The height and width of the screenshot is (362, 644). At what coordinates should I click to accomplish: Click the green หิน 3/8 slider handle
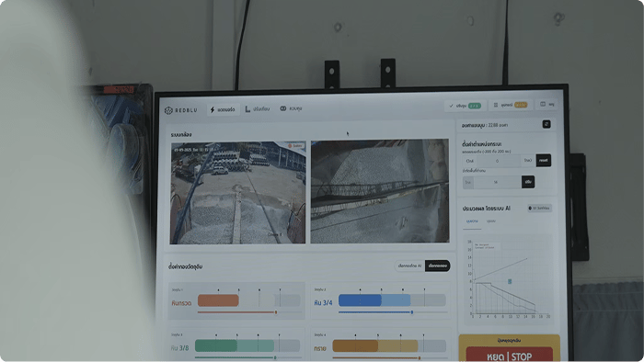(275, 358)
